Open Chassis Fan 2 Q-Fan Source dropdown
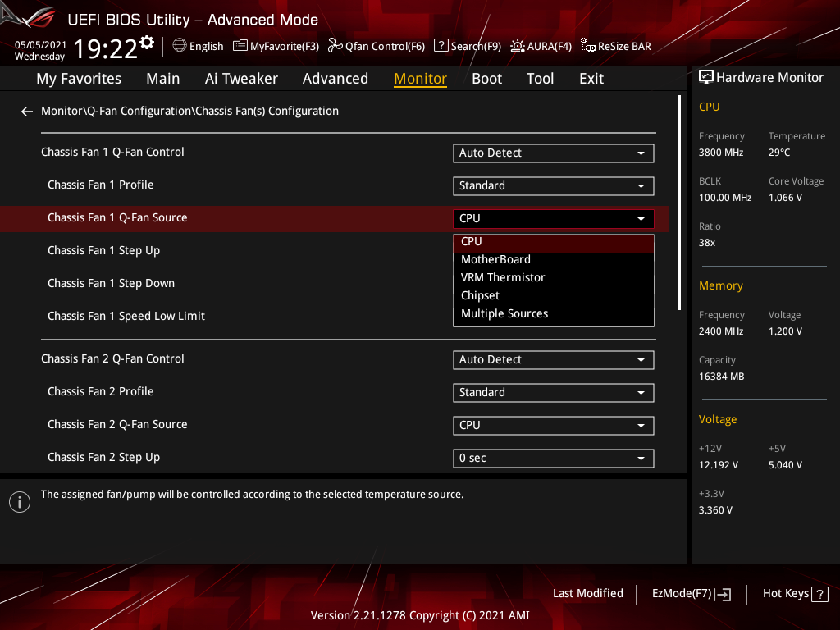Screen dimensions: 840x630 point(554,426)
